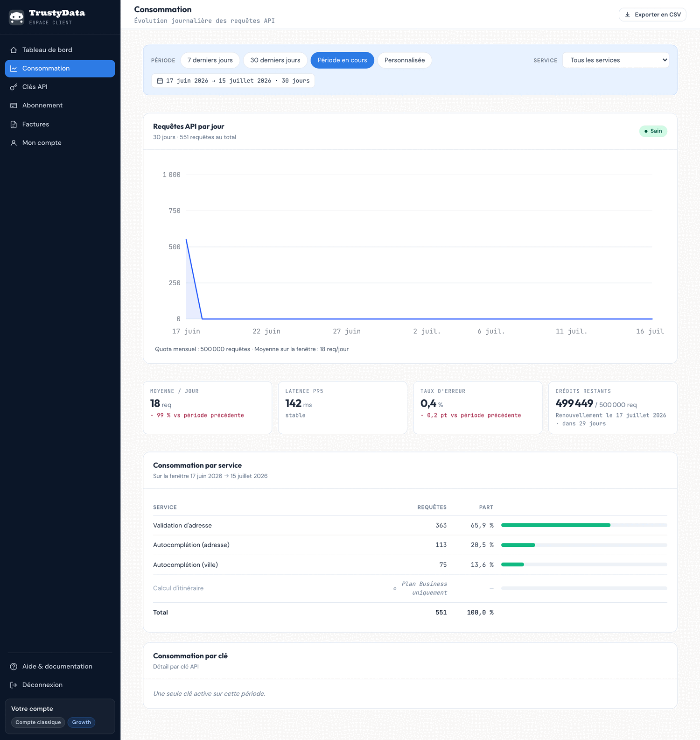The image size is (700, 740).
Task: Click Plan Business uniquement note
Action: pos(424,588)
